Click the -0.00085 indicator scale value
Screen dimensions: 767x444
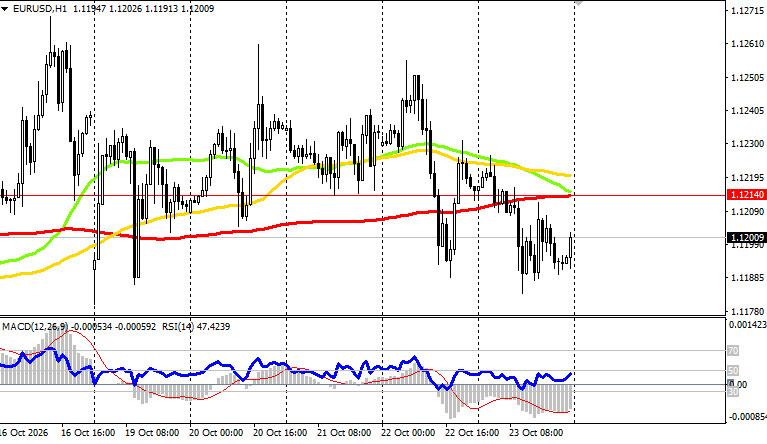coord(747,417)
